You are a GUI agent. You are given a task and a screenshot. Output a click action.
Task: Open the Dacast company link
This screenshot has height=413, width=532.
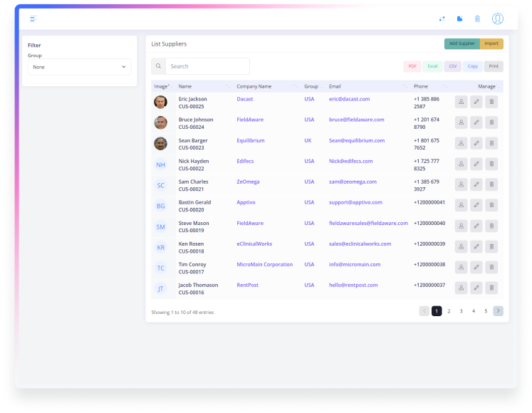point(245,99)
